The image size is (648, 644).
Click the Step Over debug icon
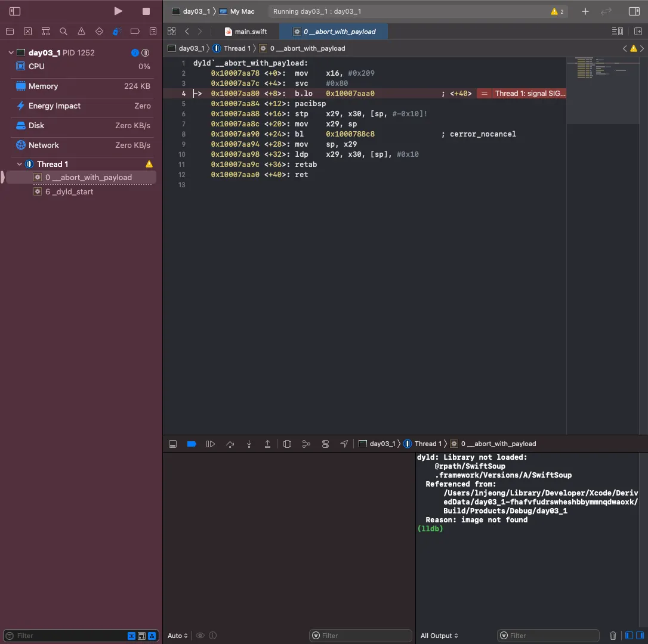(x=230, y=444)
